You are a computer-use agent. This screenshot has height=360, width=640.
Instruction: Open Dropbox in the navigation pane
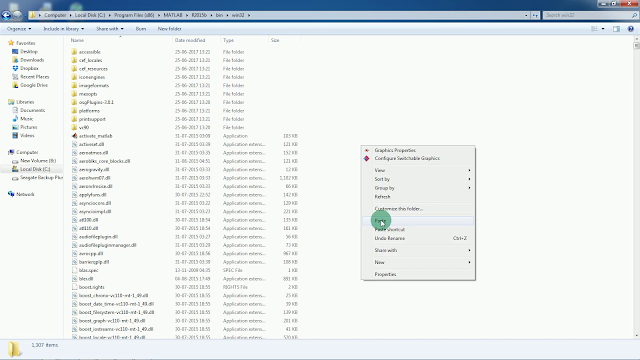coord(29,68)
